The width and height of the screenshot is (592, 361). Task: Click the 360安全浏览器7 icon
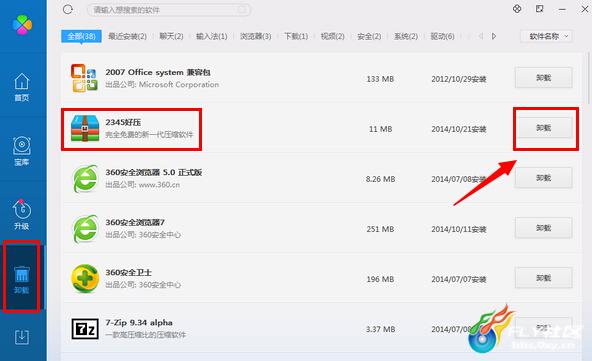click(x=85, y=228)
